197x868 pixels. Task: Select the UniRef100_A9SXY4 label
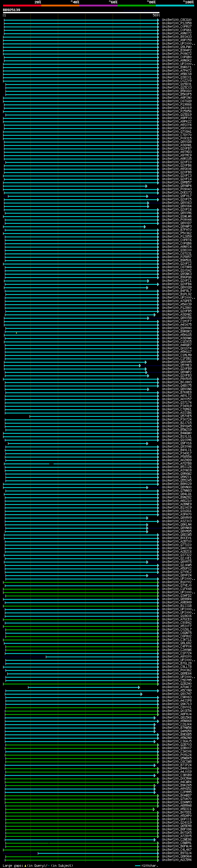pos(176,125)
